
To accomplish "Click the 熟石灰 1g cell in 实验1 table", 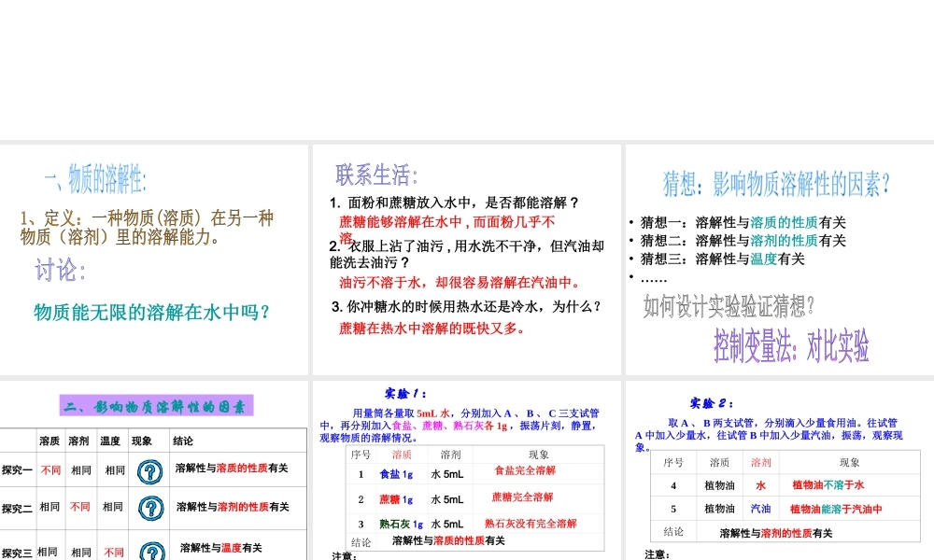I will coord(401,525).
